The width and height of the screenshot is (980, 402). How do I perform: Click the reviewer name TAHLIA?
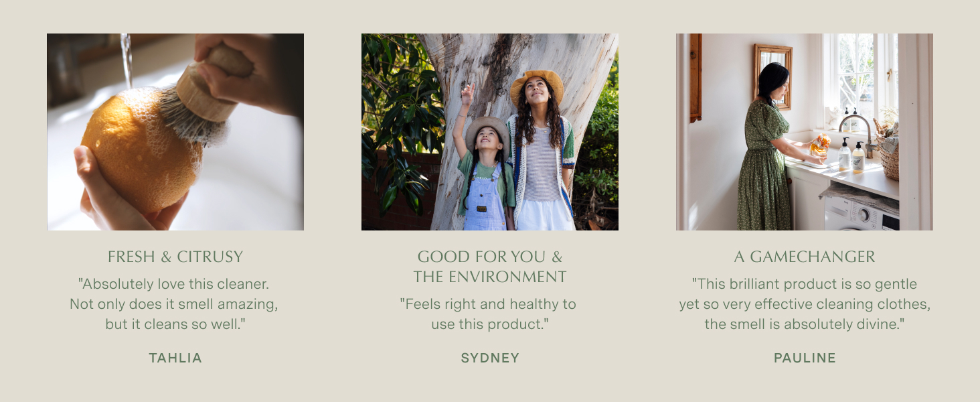(x=175, y=358)
